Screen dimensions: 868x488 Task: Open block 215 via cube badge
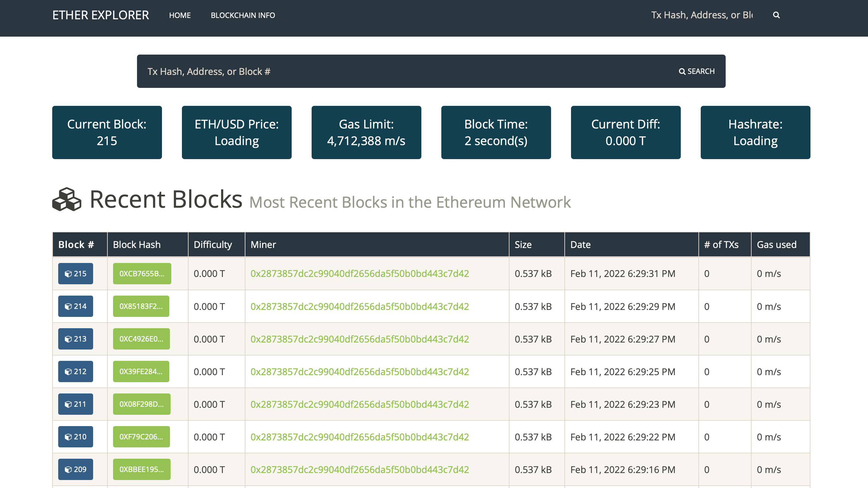(x=75, y=274)
